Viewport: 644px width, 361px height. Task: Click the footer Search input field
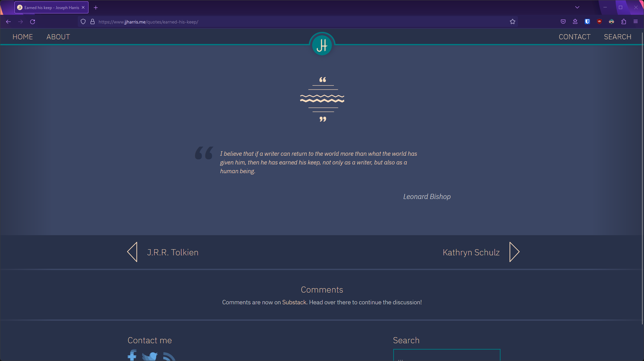click(447, 356)
